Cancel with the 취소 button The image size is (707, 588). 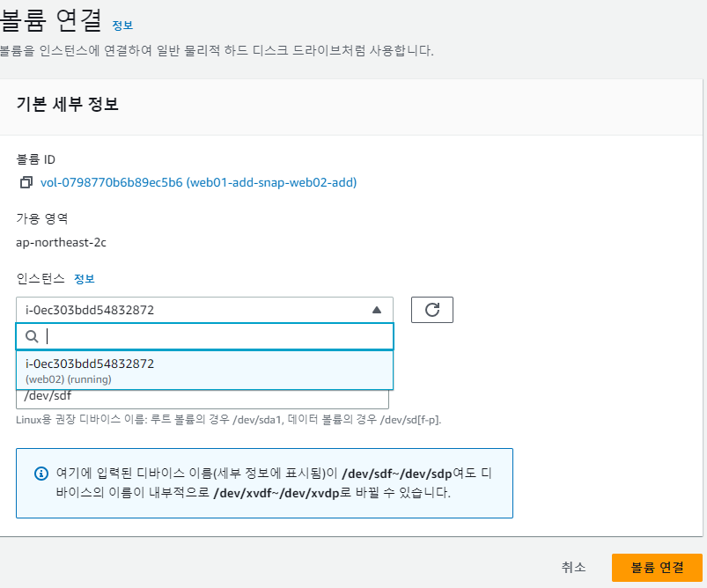click(x=573, y=567)
